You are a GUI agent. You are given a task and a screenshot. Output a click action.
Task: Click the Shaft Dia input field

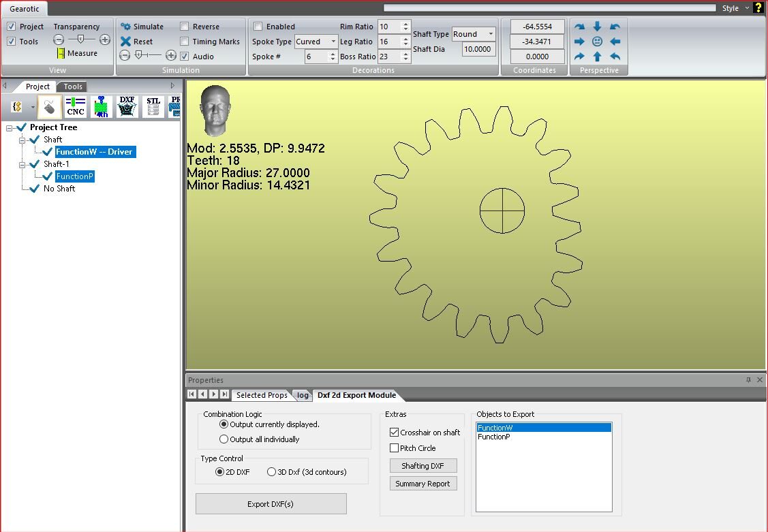478,49
